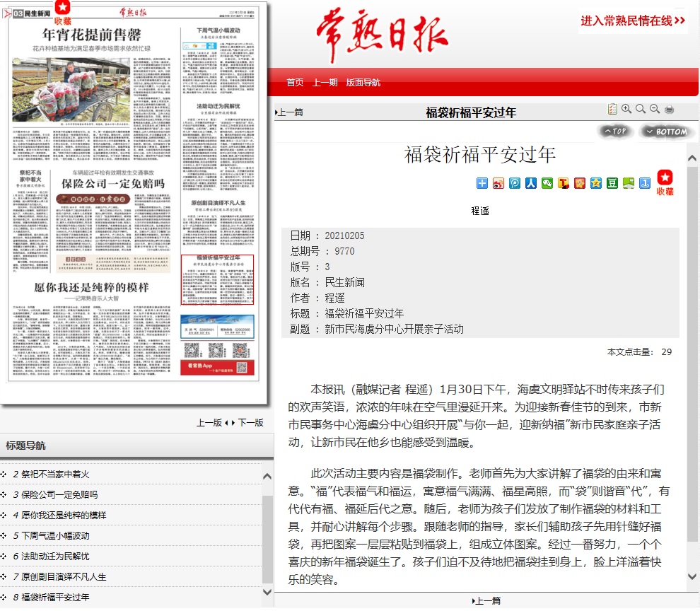Screen dimensions: 700x611
Task: Click the zoom-in magnifier with plus sign
Action: [626, 109]
